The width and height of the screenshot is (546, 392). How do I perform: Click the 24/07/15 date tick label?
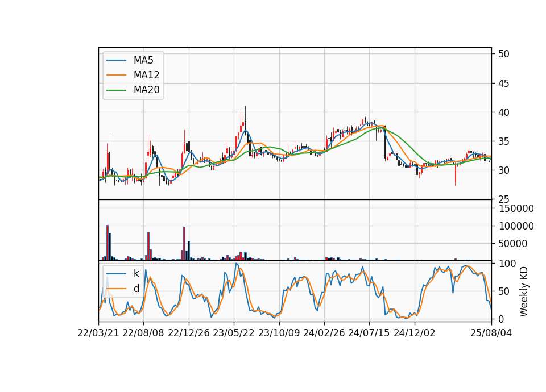click(x=369, y=333)
